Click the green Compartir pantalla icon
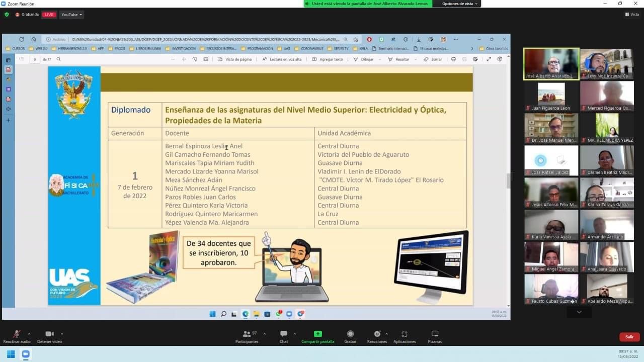This screenshot has width=644, height=362. [317, 334]
